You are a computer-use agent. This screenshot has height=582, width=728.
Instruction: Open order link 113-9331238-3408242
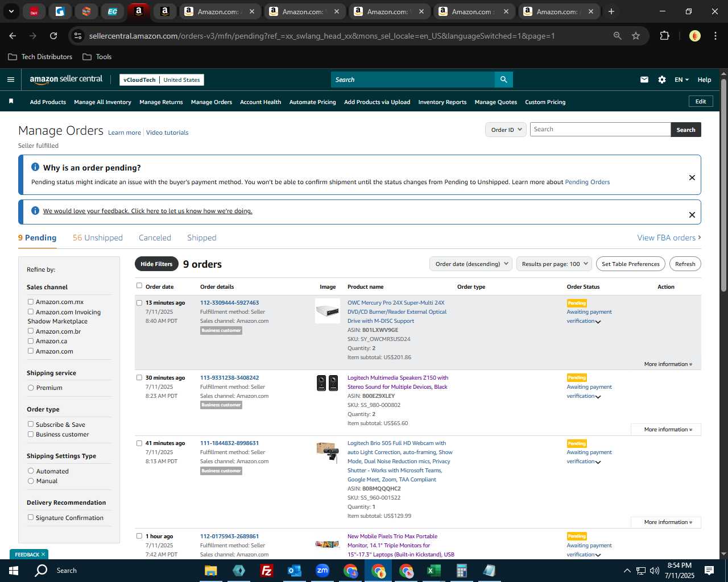(x=229, y=377)
